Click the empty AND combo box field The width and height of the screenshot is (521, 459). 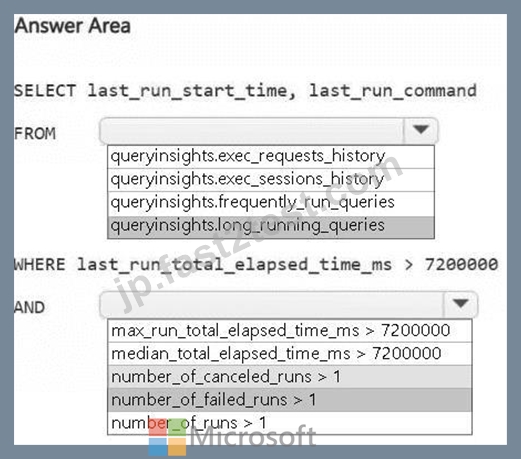click(272, 304)
